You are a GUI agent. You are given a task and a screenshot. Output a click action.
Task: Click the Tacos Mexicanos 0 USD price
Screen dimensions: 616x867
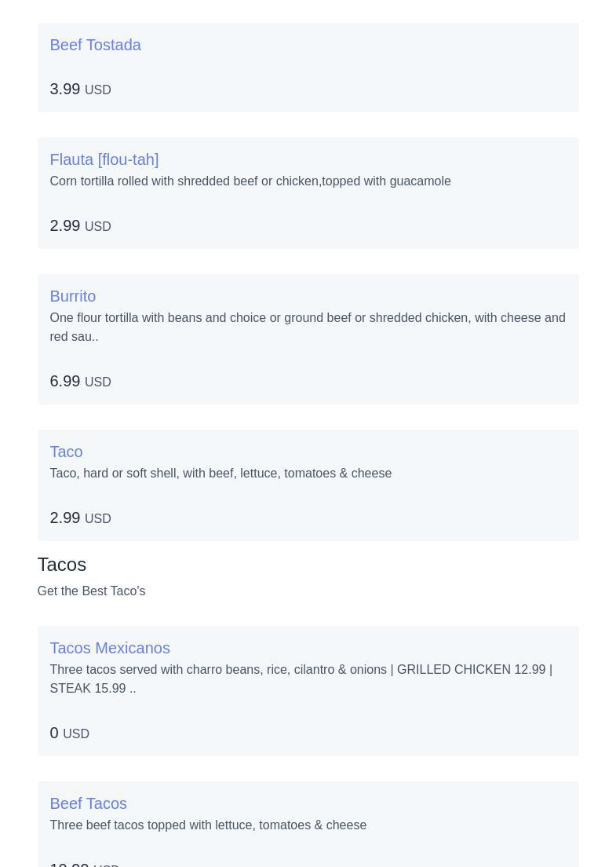tap(69, 733)
